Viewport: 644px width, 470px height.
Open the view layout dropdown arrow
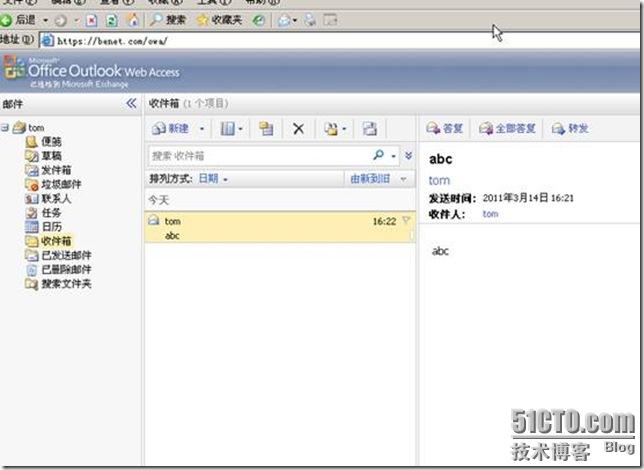point(240,129)
